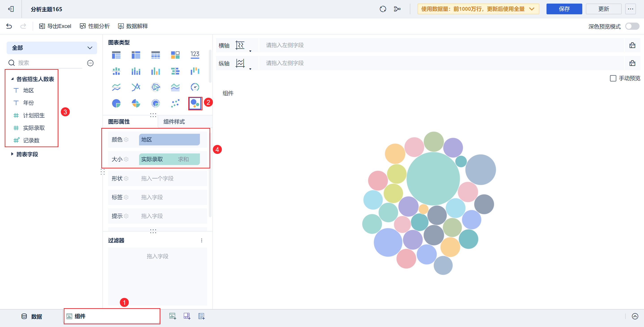Select the scatter plot chart icon
Viewport: 644px width, 327px height.
tap(175, 103)
